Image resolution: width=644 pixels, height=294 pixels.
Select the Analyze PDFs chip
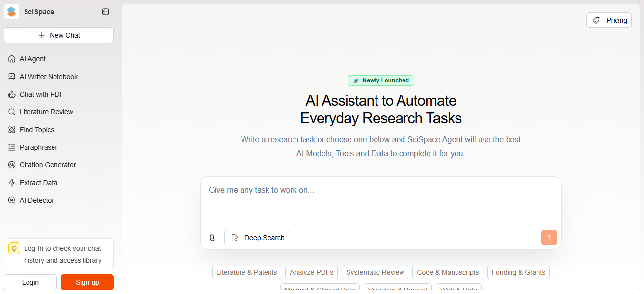point(311,272)
